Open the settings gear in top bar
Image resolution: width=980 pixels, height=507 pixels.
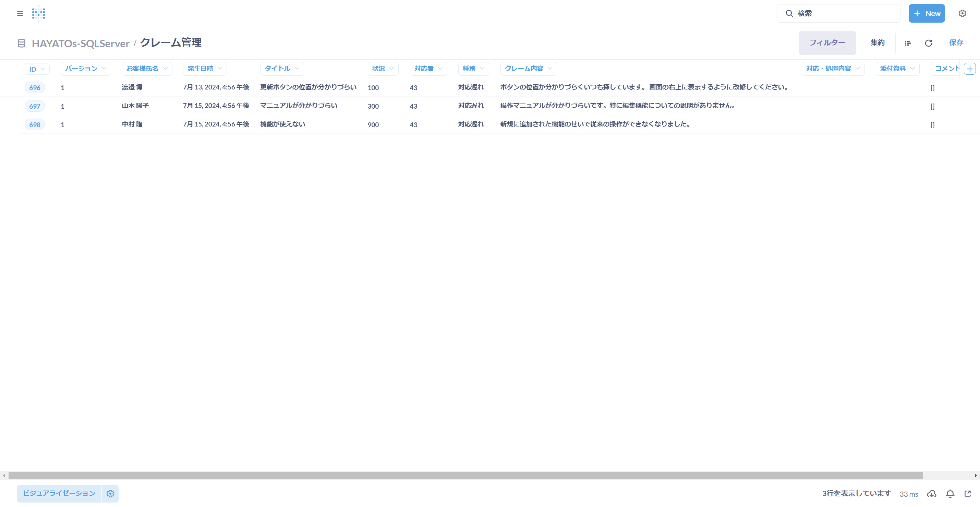pos(962,13)
